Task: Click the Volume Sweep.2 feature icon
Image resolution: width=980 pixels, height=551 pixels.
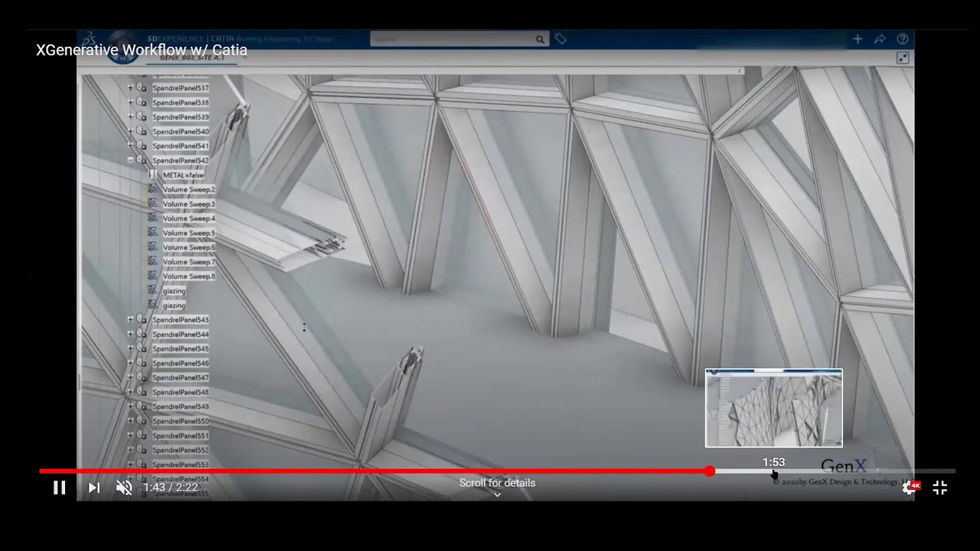Action: click(x=152, y=189)
